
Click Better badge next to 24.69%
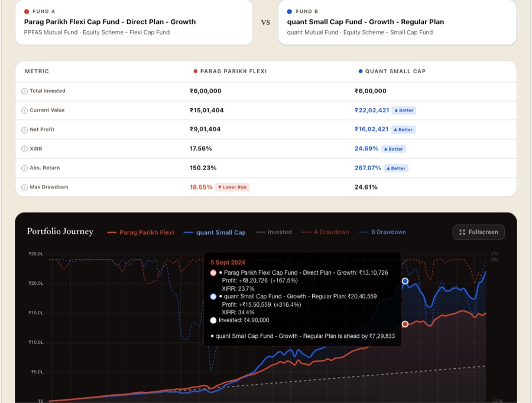(394, 149)
